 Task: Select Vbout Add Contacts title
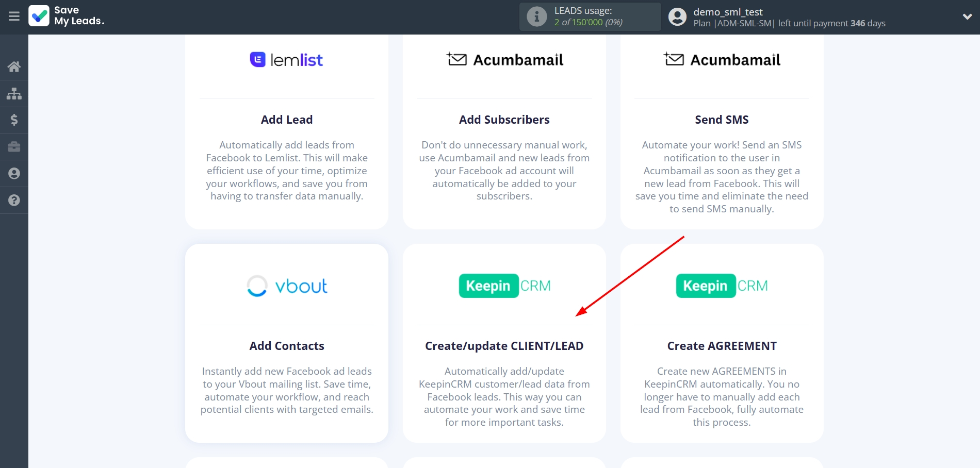287,346
